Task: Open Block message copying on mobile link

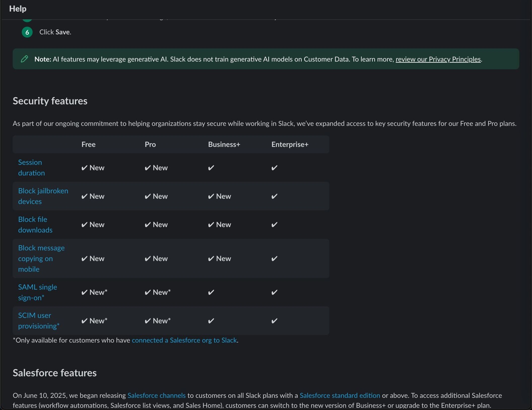Action: pos(41,259)
